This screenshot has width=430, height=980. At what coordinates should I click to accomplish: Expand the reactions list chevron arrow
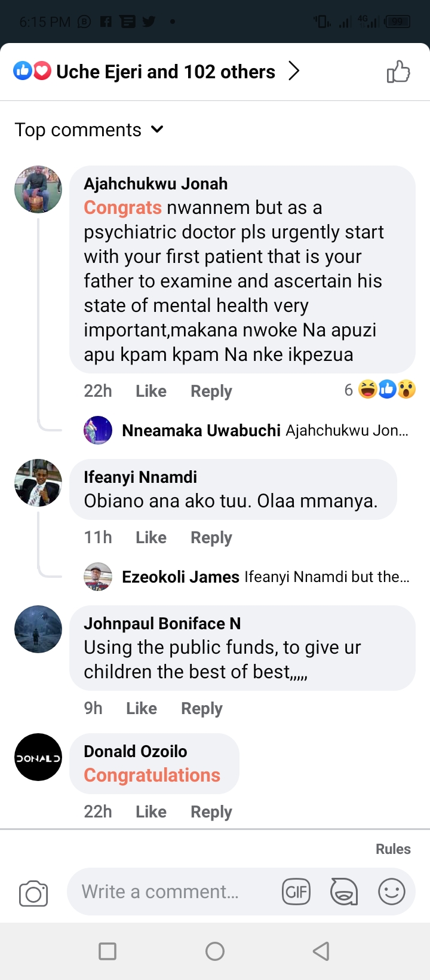pos(294,72)
